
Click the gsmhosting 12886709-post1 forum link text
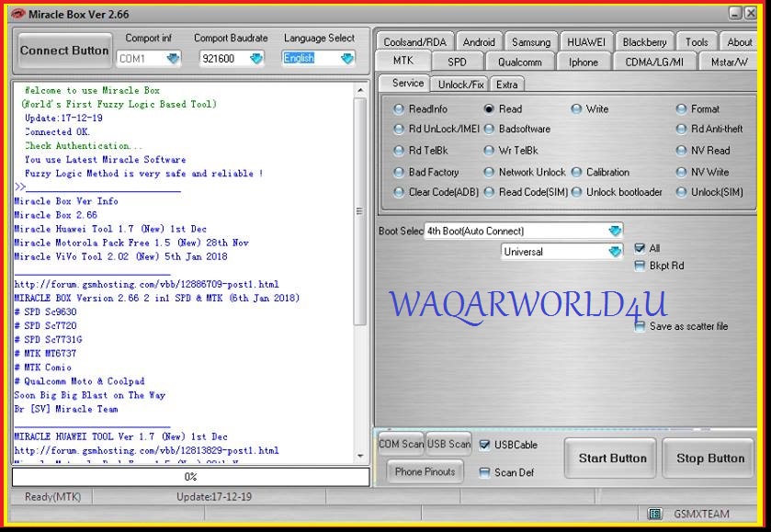coord(146,284)
